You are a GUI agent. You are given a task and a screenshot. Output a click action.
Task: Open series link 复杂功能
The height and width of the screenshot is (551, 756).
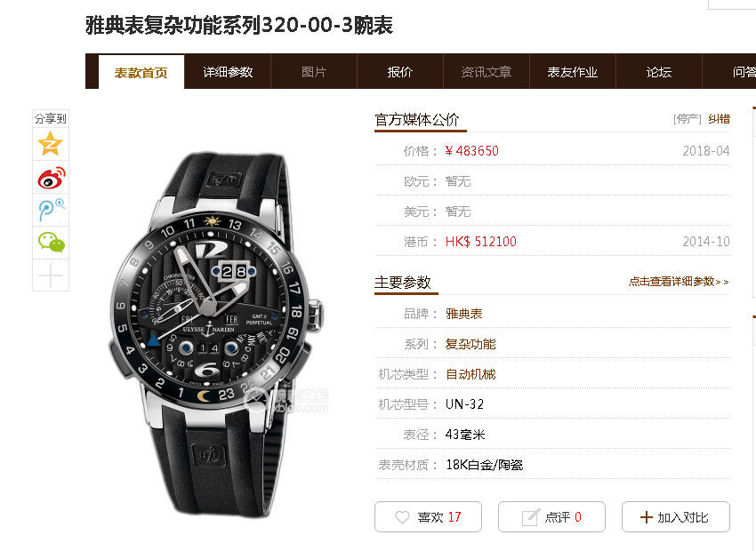pos(470,345)
